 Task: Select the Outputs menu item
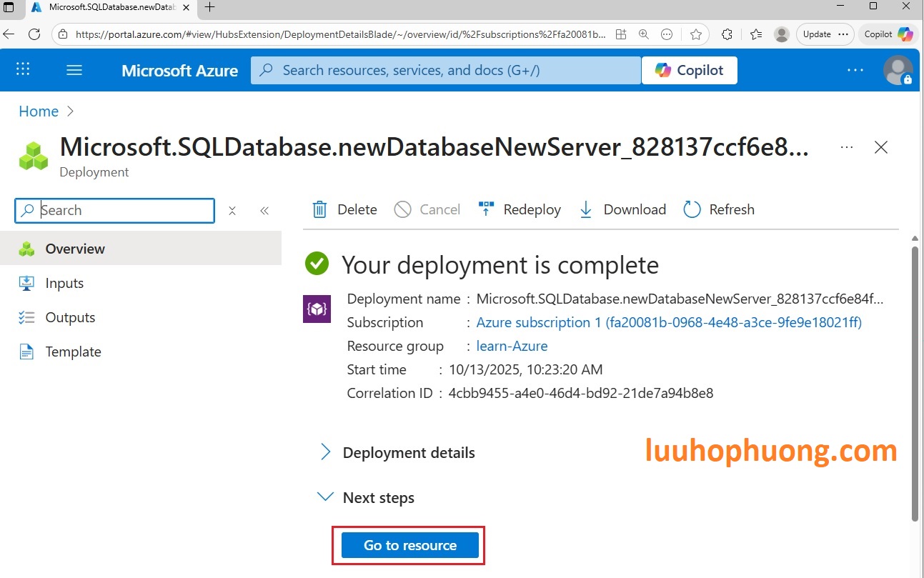tap(70, 318)
